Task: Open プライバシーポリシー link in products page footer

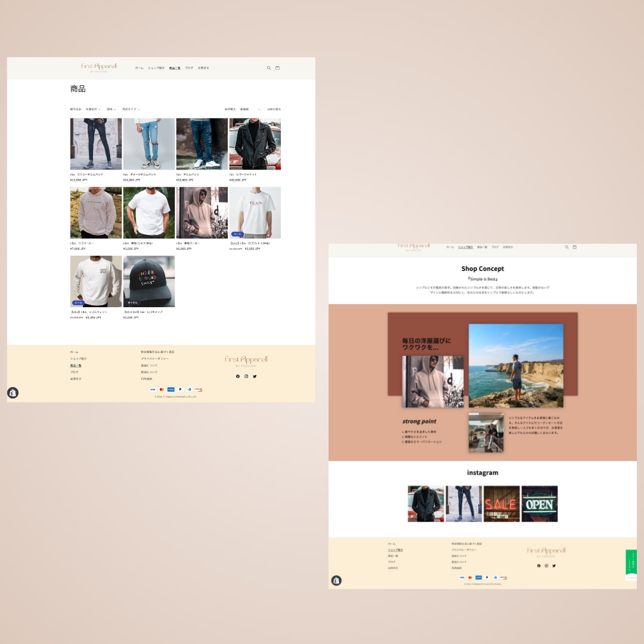Action: click(155, 358)
